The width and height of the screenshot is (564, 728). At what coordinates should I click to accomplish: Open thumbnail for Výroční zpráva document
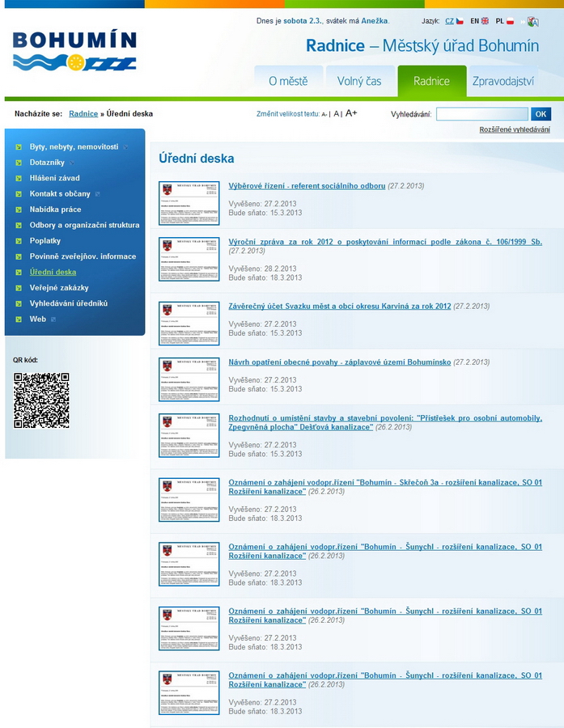(189, 259)
